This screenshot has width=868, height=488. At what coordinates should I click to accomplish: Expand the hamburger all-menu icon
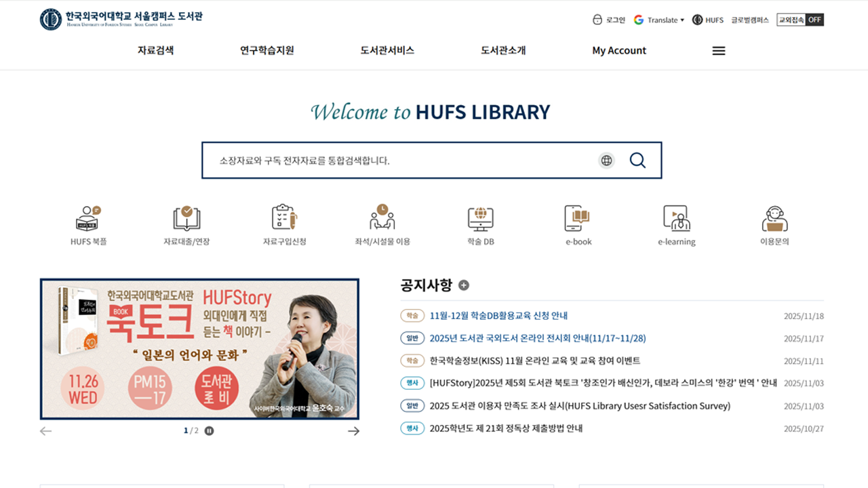(719, 51)
